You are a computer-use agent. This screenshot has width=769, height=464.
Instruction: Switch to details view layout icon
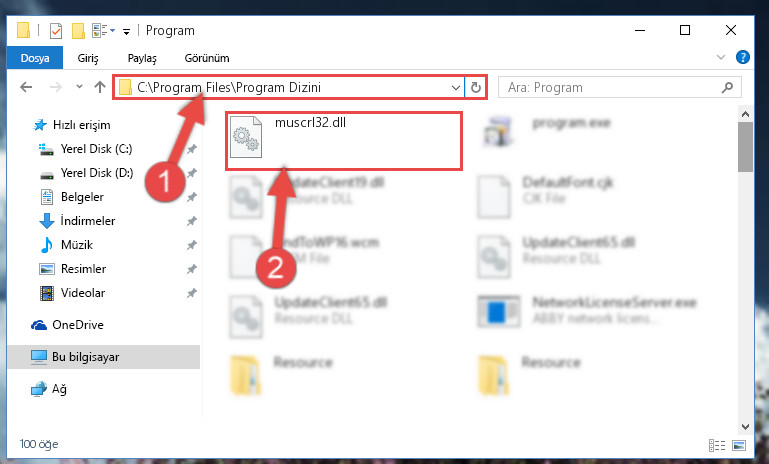point(717,445)
